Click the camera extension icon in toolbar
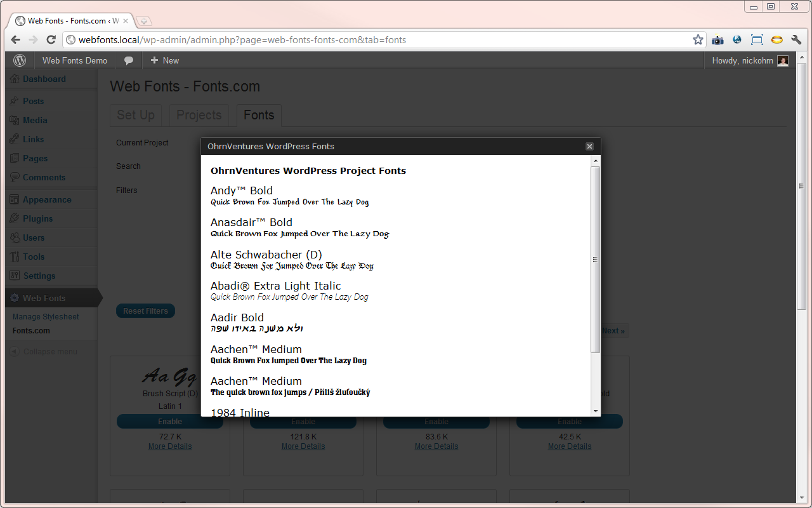 [x=717, y=39]
